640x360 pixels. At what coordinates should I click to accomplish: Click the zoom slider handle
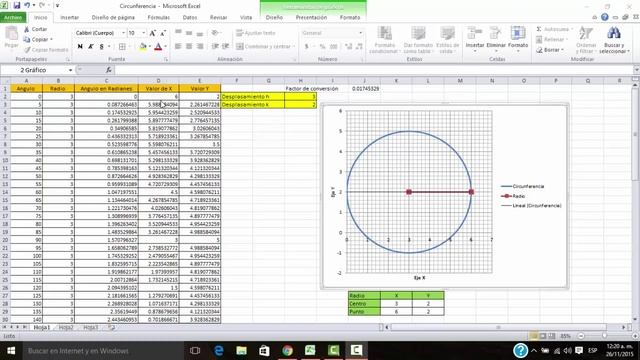(604, 336)
